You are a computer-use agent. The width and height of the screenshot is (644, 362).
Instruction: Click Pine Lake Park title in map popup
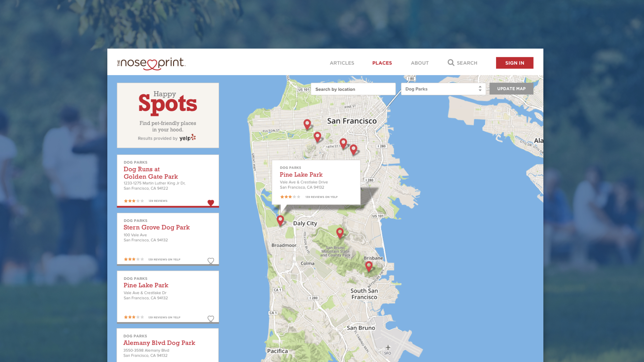click(x=301, y=175)
